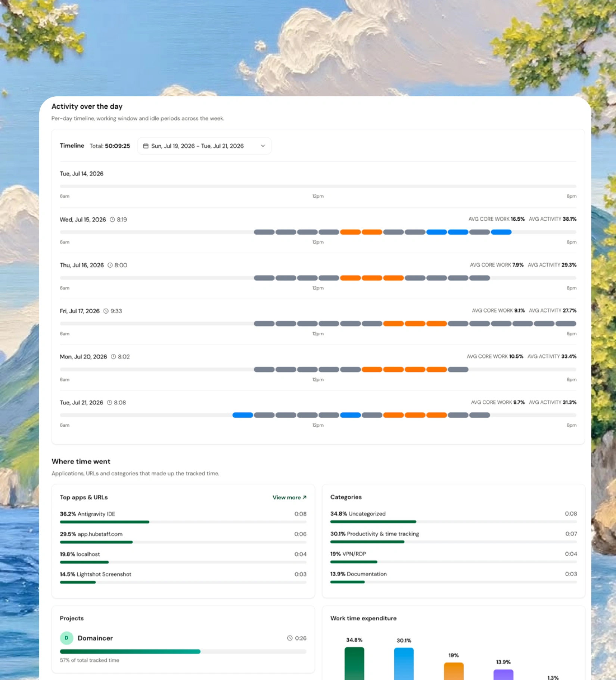Screen dimensions: 616x680
Task: Click the Total 50:09:25 value
Action: coord(117,146)
